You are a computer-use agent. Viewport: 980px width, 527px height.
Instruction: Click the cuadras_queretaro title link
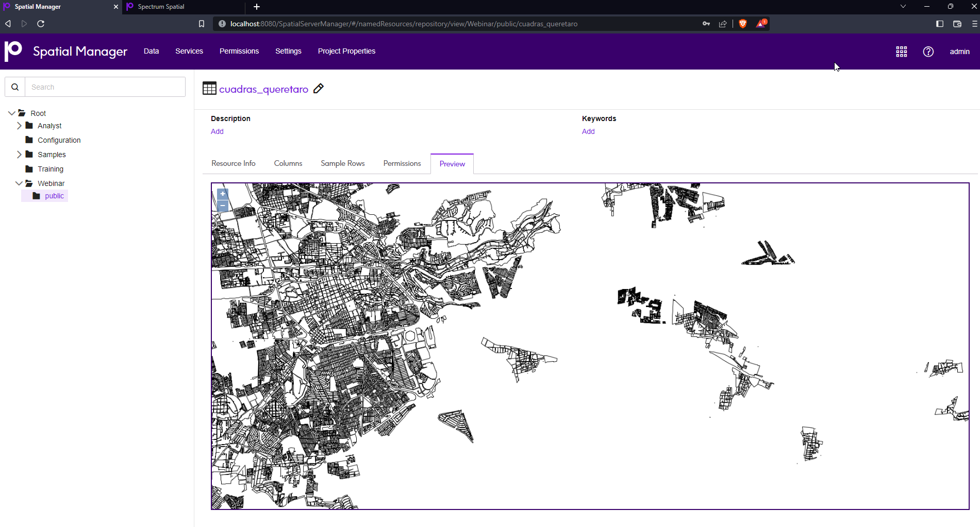coord(263,89)
